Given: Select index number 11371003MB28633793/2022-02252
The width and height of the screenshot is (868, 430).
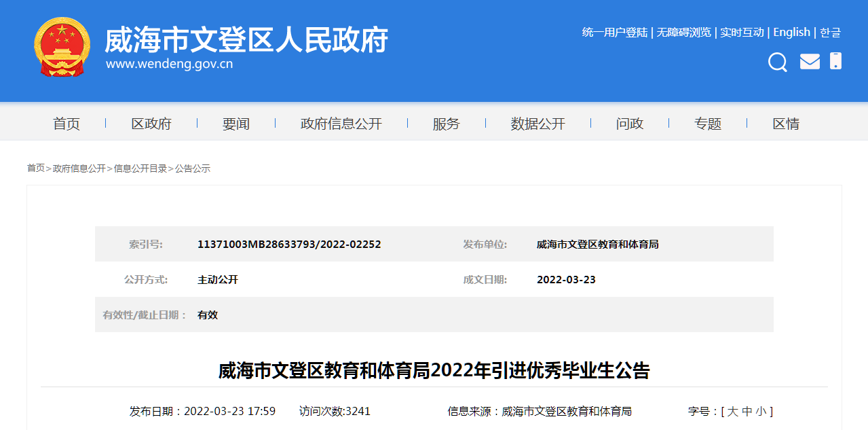Looking at the screenshot, I should point(289,245).
